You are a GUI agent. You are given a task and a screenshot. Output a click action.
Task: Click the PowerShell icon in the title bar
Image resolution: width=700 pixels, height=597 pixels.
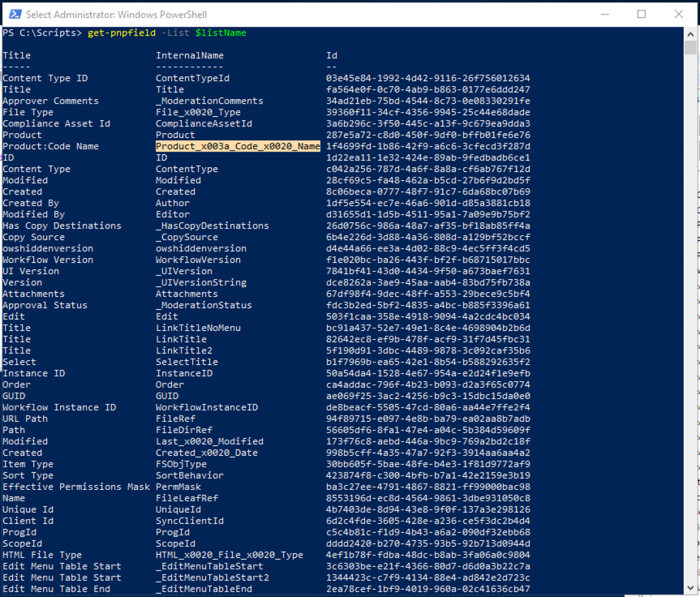pos(12,14)
